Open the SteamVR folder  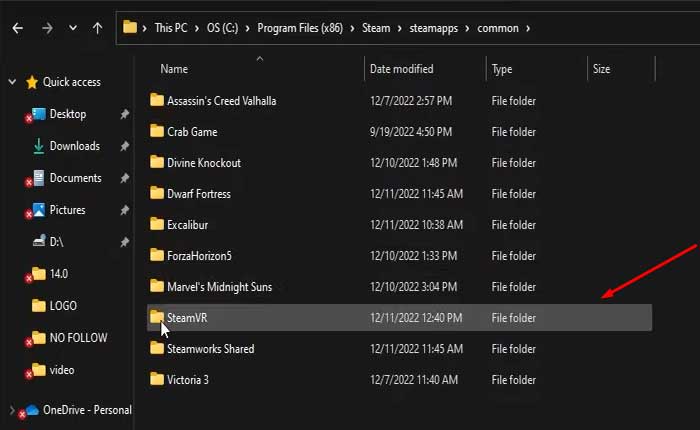[187, 317]
